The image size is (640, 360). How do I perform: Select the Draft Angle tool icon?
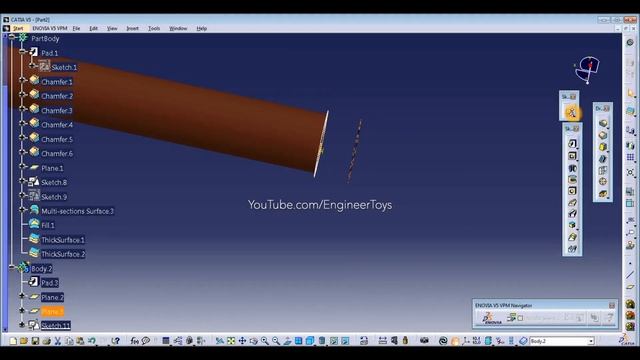coord(603,147)
